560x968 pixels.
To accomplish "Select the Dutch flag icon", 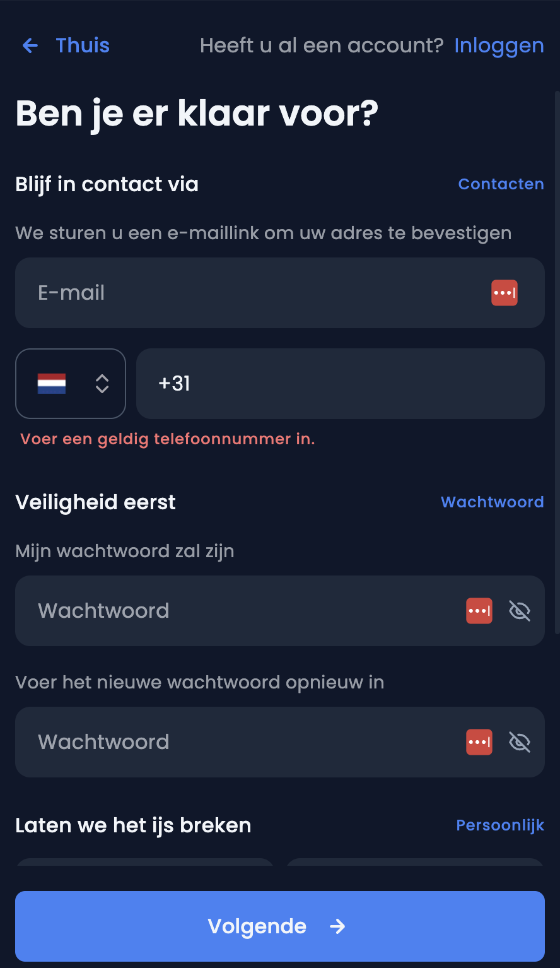I will pyautogui.click(x=53, y=383).
